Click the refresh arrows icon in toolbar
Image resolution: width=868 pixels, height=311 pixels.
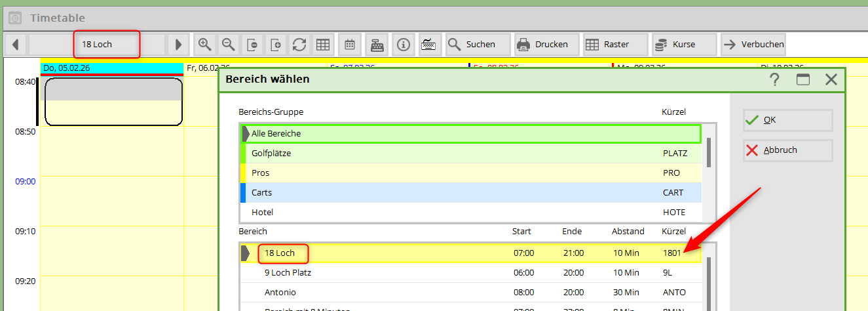point(299,45)
